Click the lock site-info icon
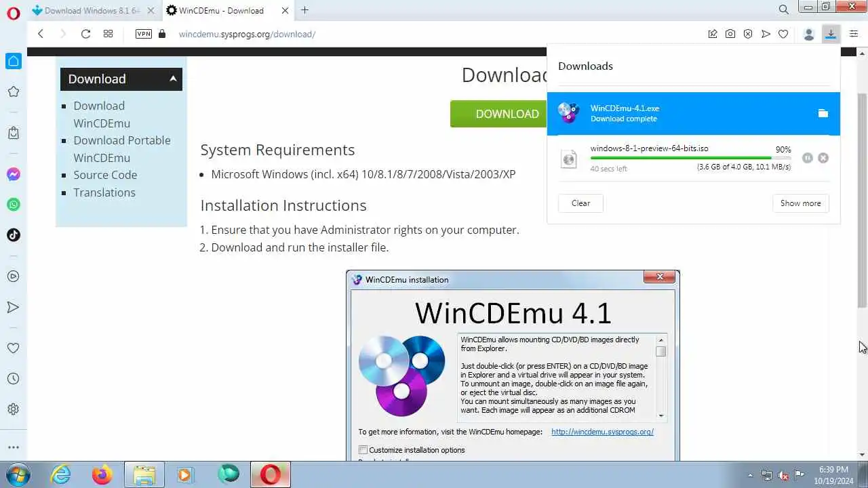 [x=161, y=34]
